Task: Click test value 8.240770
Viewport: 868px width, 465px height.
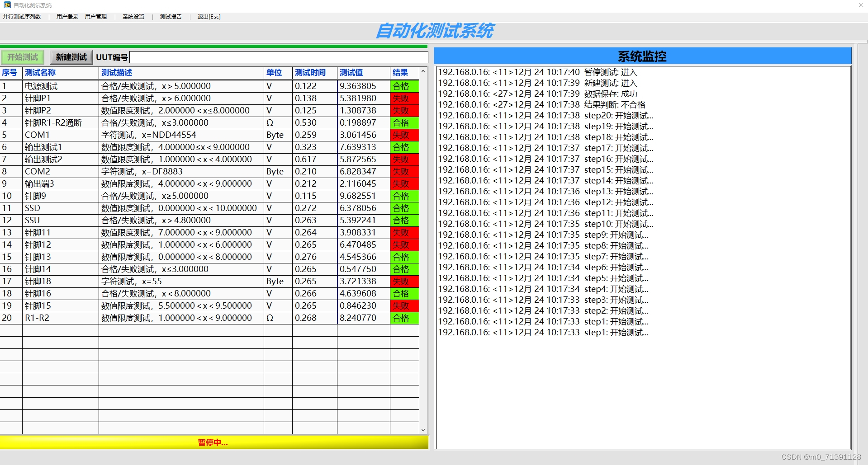Action: pyautogui.click(x=364, y=318)
